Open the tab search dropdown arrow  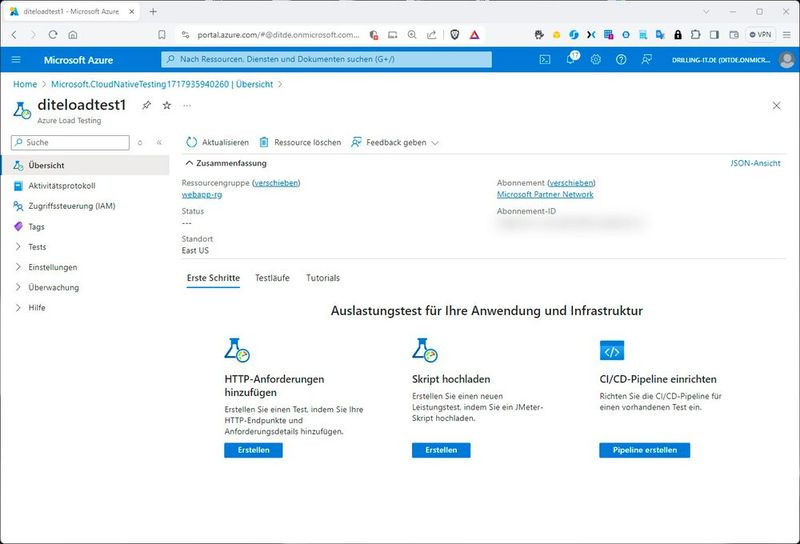click(x=706, y=11)
